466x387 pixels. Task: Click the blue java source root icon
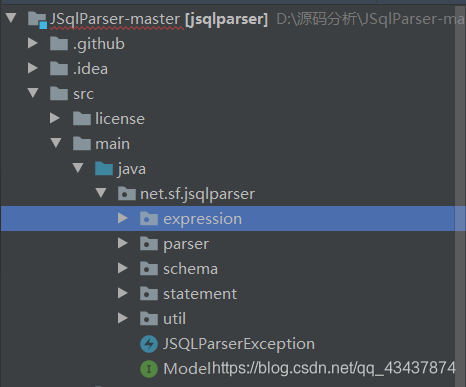point(104,168)
